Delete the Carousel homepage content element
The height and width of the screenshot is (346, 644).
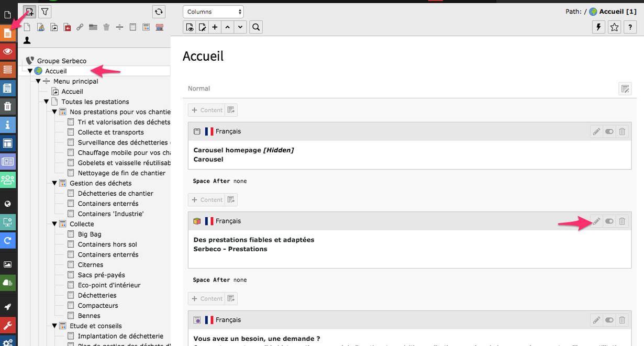tap(622, 132)
